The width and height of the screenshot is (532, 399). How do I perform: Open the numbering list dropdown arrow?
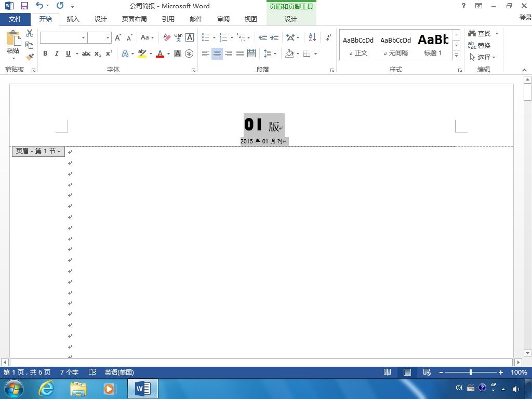tap(232, 37)
